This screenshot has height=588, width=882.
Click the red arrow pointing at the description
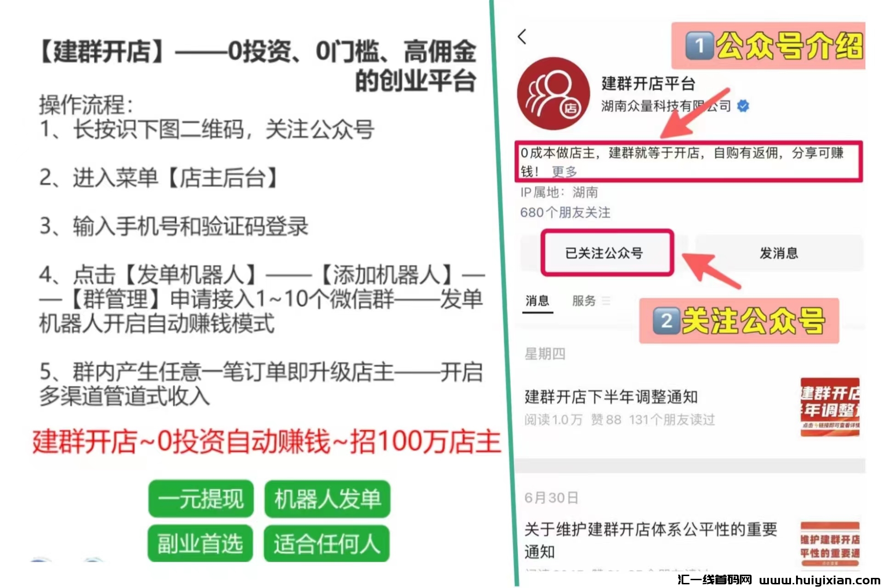pos(695,113)
